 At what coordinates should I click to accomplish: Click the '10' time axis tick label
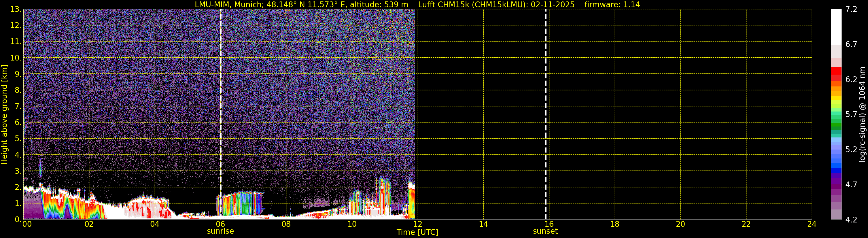pos(352,224)
